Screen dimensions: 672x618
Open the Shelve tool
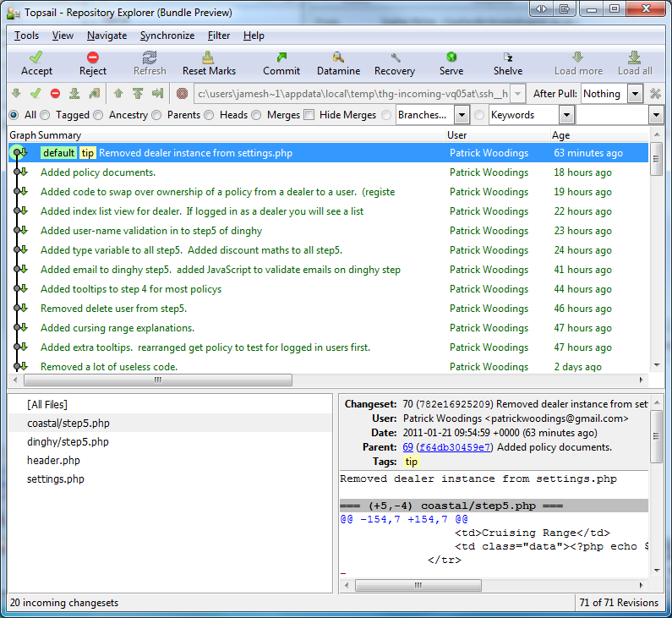pos(508,63)
